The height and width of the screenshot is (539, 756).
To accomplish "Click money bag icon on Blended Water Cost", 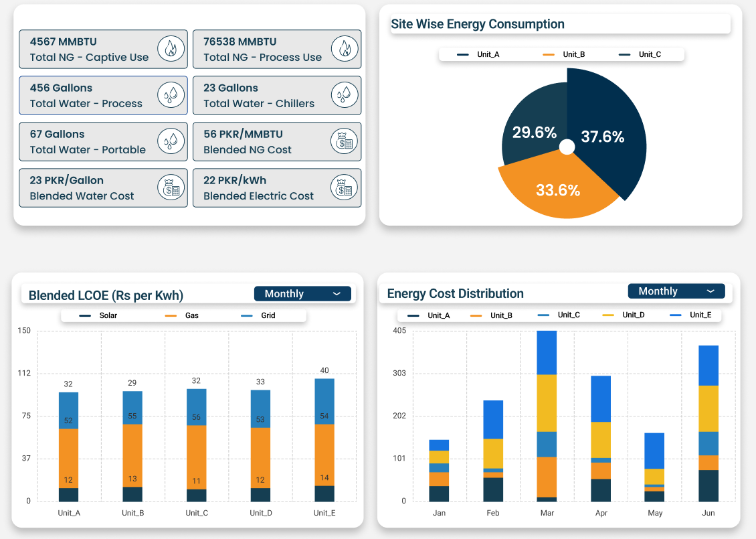I will [171, 187].
